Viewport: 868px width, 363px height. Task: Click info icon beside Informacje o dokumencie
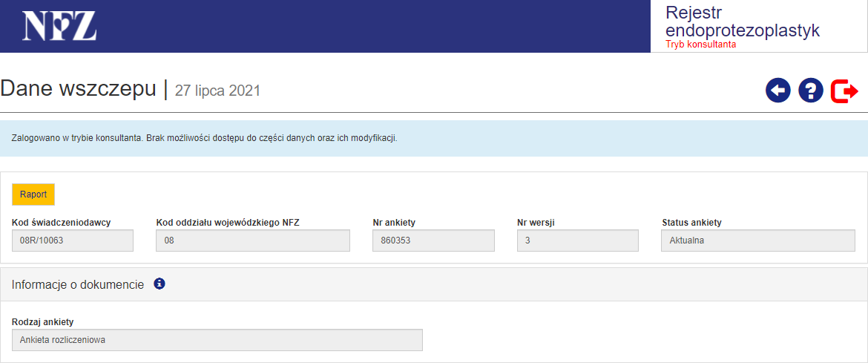click(x=160, y=284)
